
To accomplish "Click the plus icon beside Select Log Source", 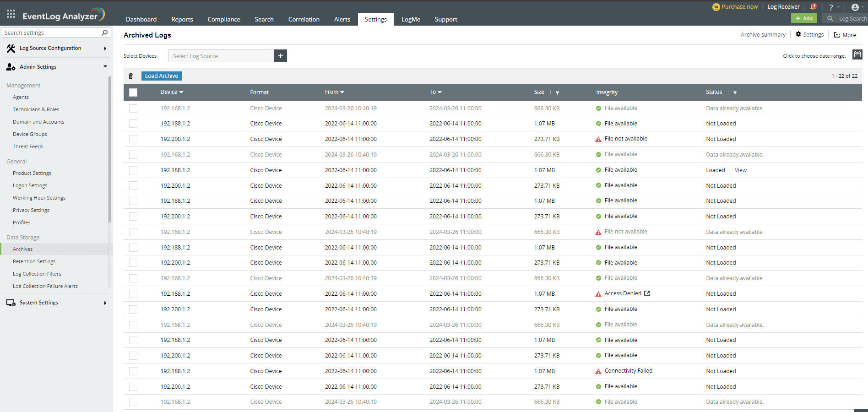I will coord(281,56).
